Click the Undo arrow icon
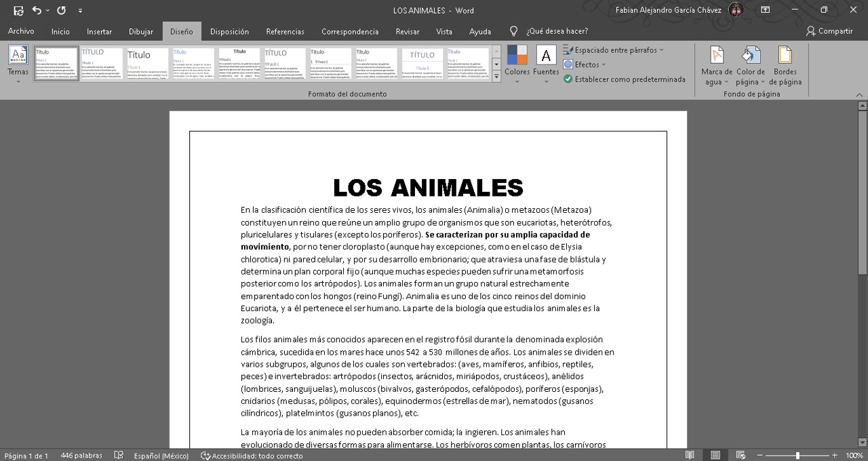 point(37,10)
